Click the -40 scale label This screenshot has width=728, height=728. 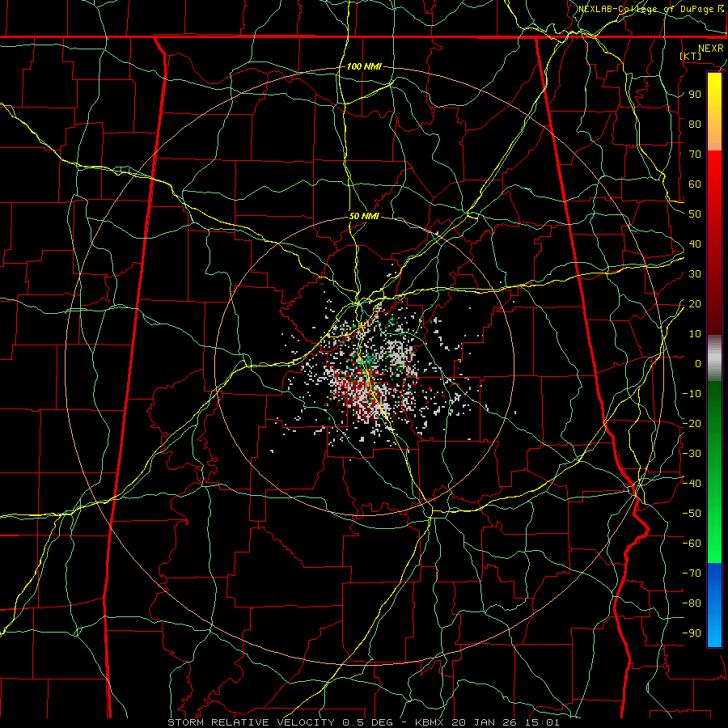point(692,484)
